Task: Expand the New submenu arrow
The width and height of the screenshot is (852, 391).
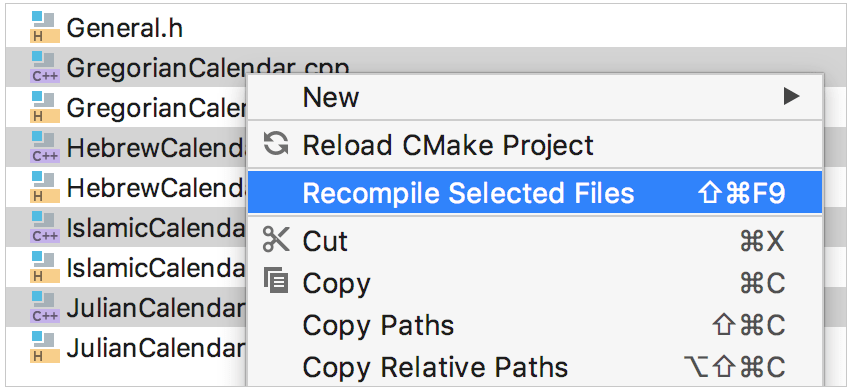Action: 792,97
